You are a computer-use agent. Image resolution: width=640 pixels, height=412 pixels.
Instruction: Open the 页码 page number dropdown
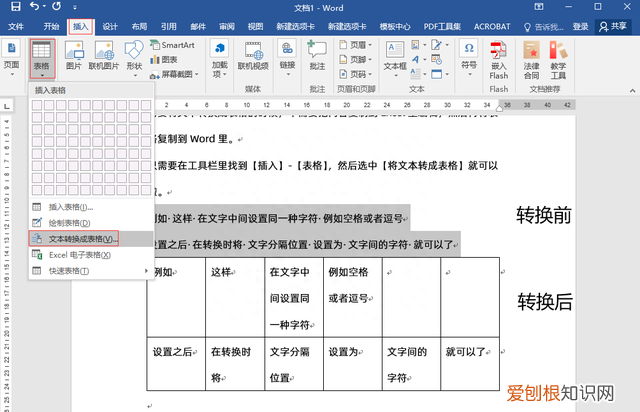[x=356, y=74]
